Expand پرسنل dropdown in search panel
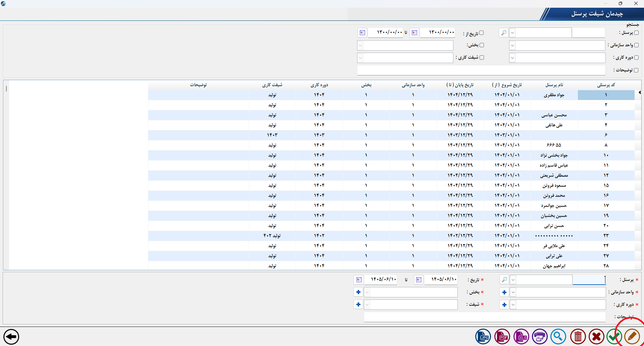 (512, 33)
